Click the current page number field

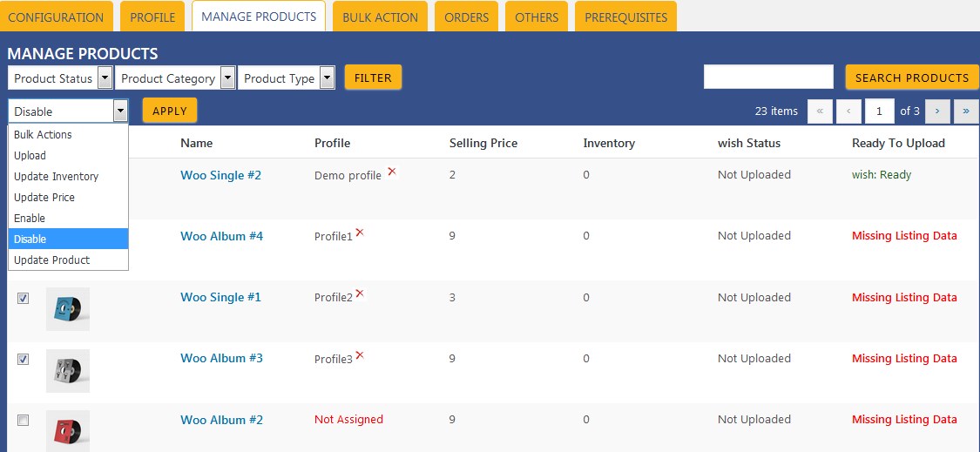880,111
